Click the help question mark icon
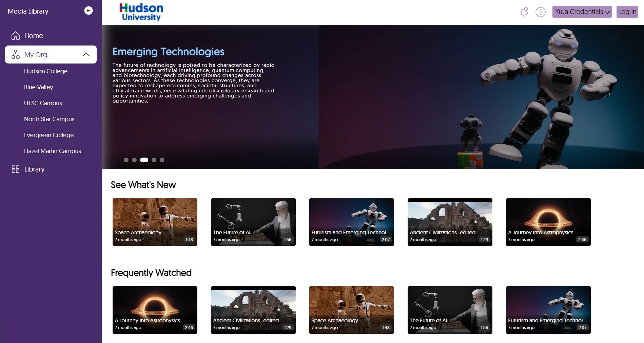 tap(541, 12)
